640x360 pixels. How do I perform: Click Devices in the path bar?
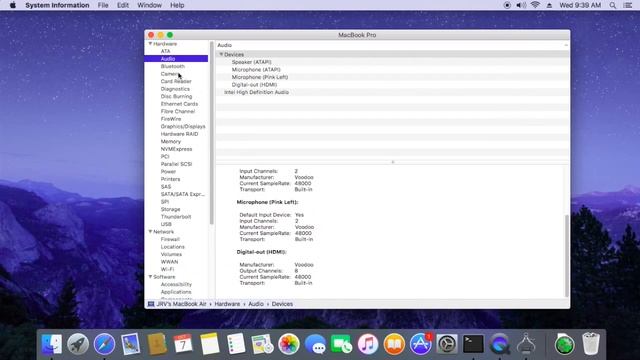[x=282, y=304]
